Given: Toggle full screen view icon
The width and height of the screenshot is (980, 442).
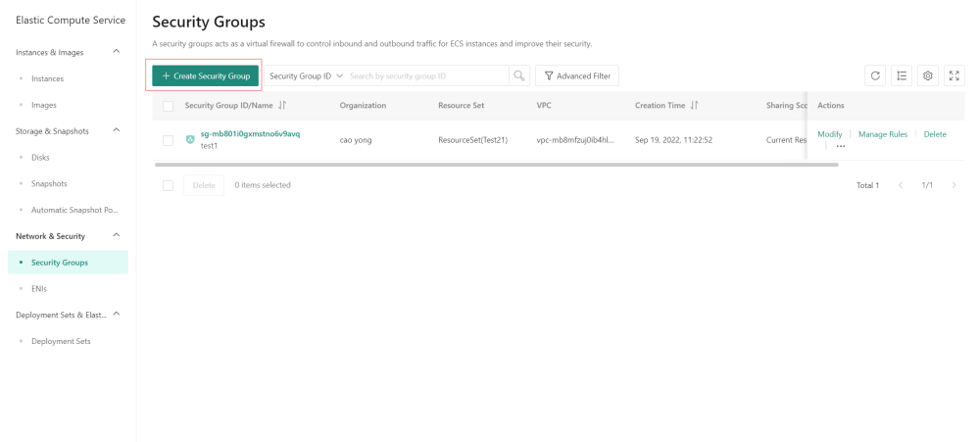Looking at the screenshot, I should (955, 75).
